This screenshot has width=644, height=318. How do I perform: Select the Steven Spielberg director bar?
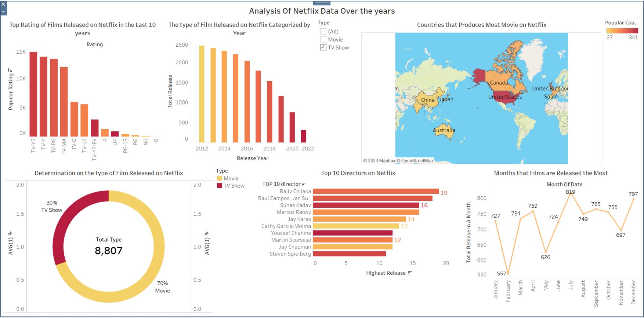point(349,254)
